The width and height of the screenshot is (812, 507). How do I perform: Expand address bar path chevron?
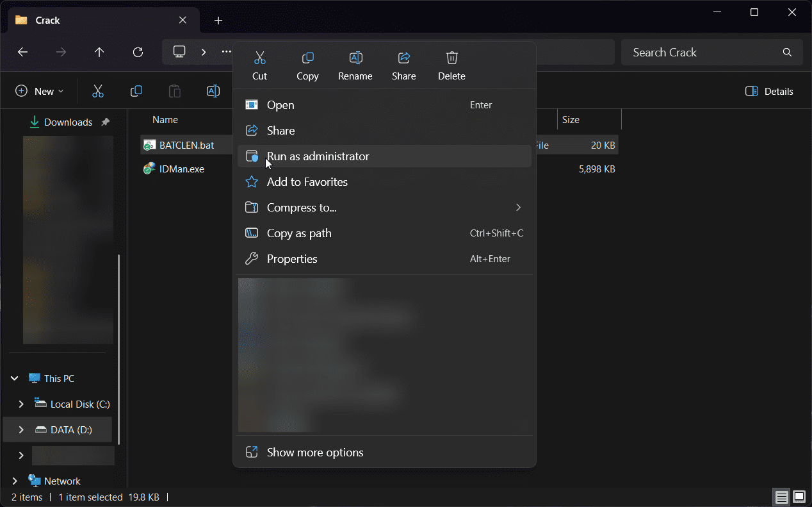204,52
